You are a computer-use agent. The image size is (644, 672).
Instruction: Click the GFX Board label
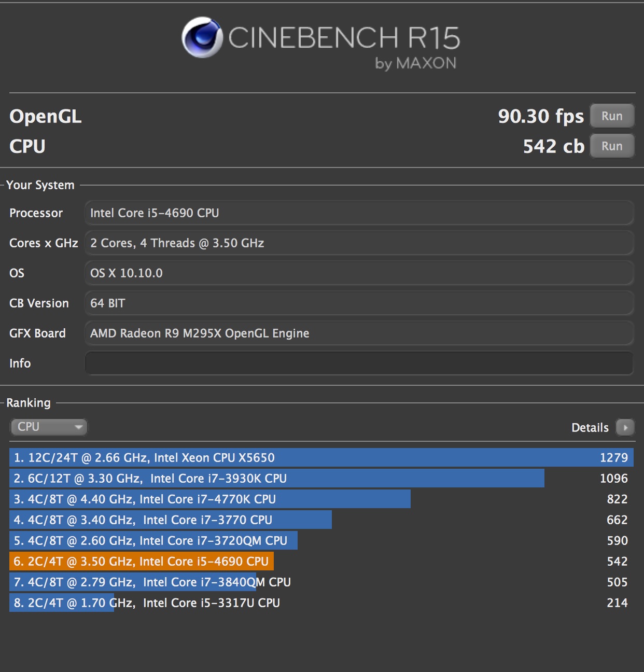tap(37, 333)
